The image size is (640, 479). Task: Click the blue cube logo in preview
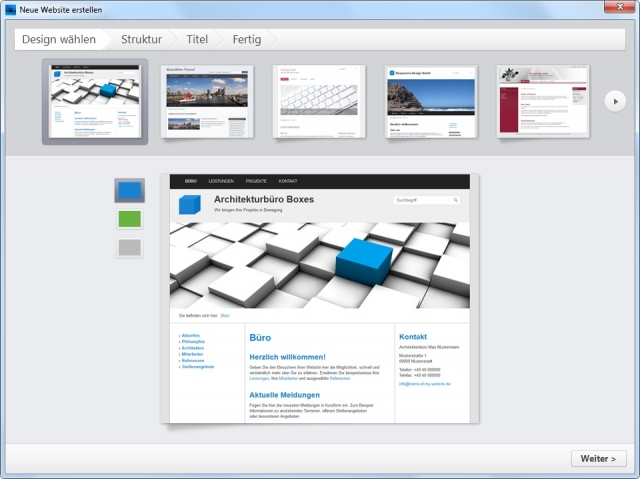point(189,205)
